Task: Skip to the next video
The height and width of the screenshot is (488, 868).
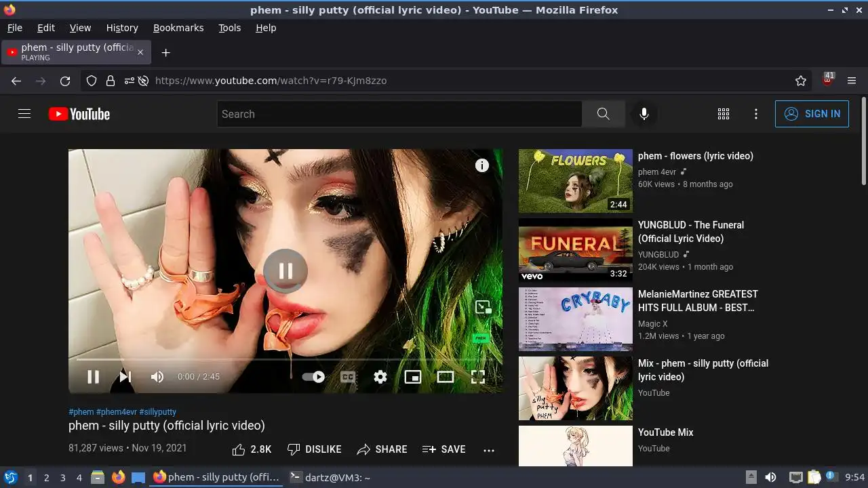Action: [125, 377]
